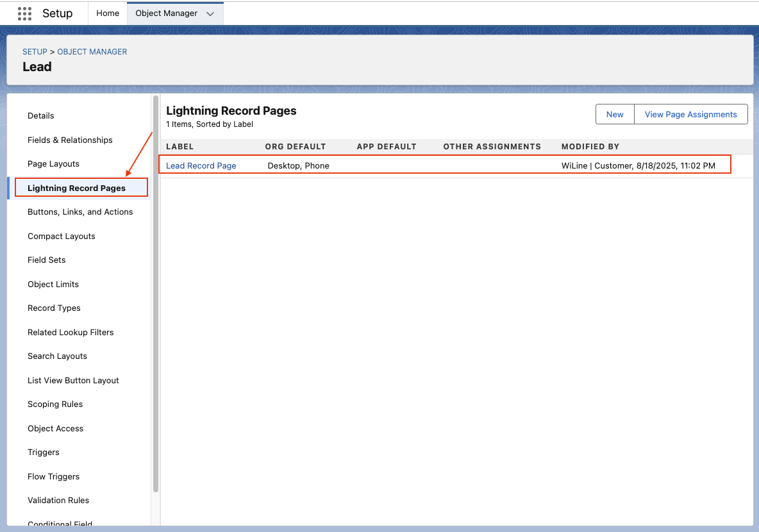
Task: Select Page Layouts in sidebar
Action: (x=53, y=164)
